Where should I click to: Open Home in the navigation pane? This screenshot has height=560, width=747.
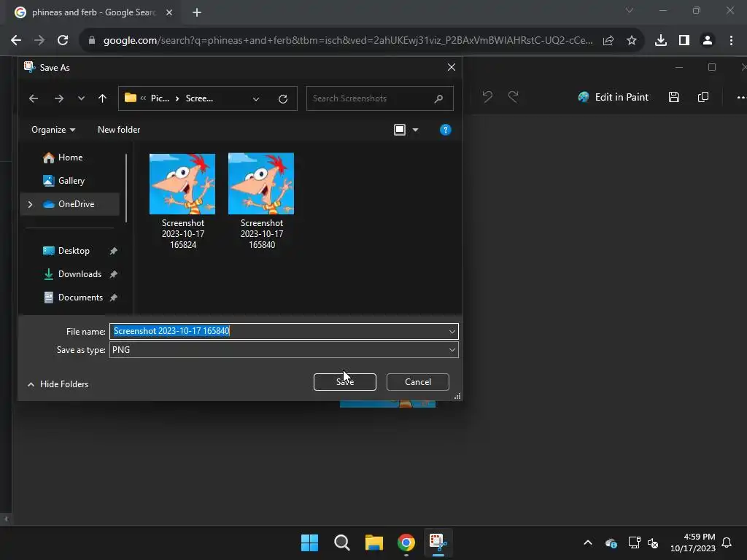(x=63, y=157)
